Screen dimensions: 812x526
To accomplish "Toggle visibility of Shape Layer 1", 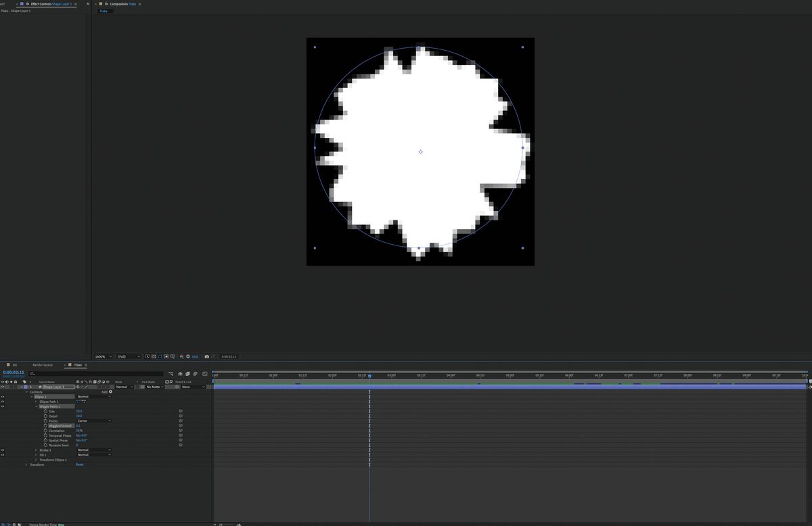I will (3, 387).
